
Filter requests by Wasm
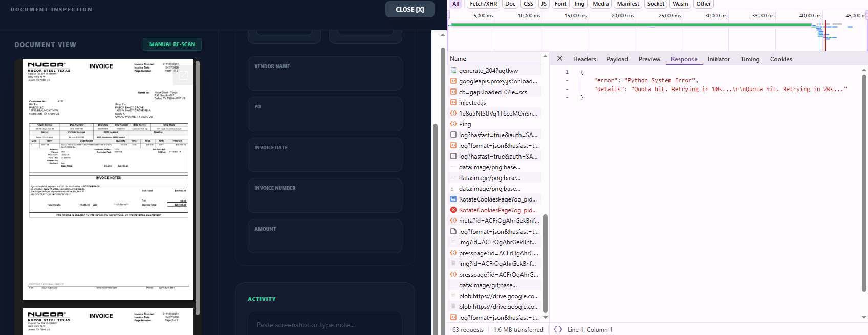(680, 4)
